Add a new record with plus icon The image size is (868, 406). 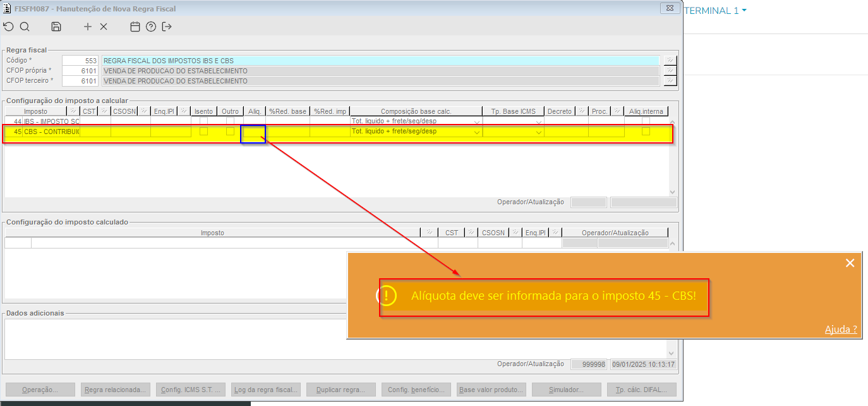(x=88, y=27)
